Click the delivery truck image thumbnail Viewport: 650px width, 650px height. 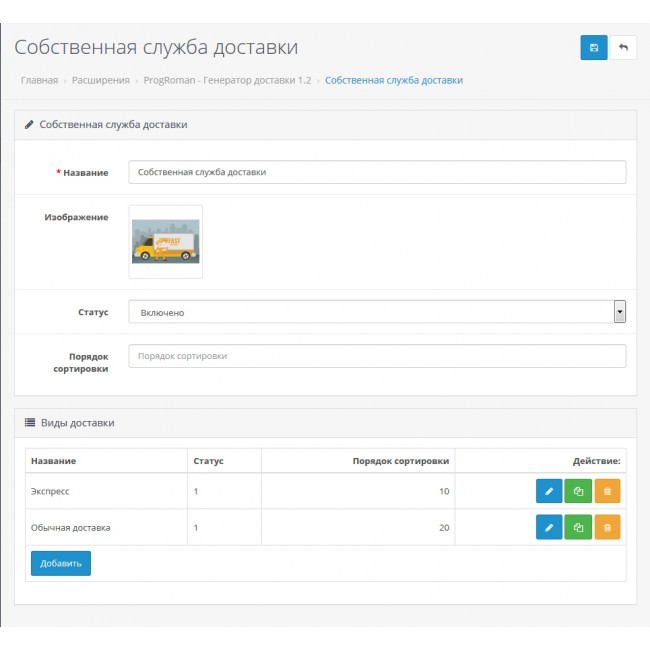[x=166, y=241]
